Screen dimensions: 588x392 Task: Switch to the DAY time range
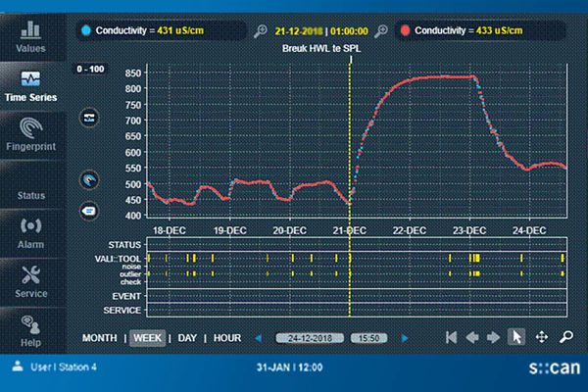pos(186,338)
